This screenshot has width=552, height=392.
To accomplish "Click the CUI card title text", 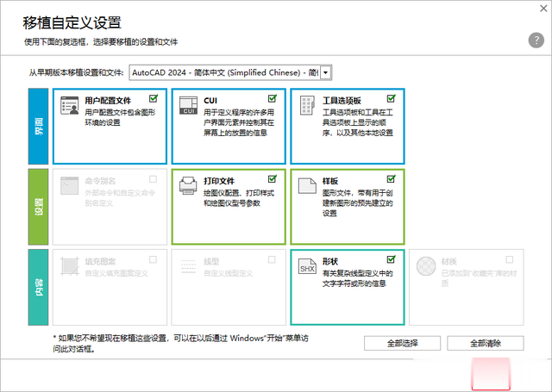I will [x=210, y=101].
